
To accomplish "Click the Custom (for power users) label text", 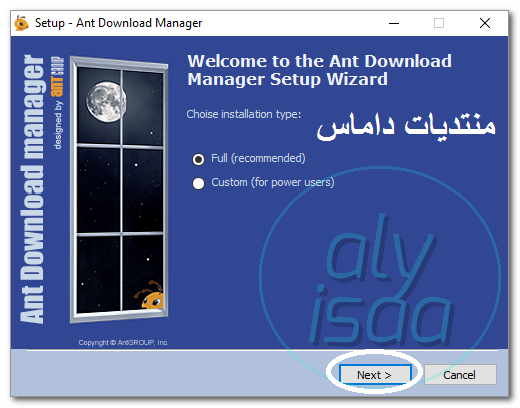I will (x=273, y=182).
